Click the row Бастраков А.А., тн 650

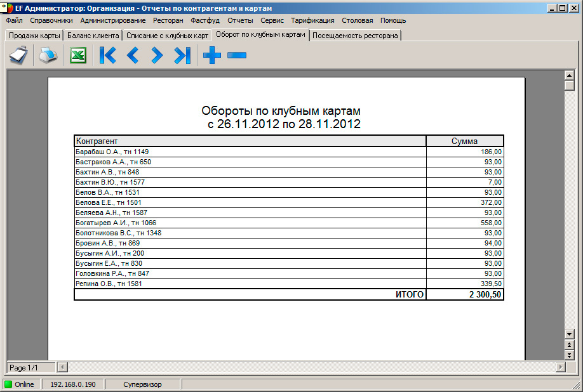click(288, 162)
